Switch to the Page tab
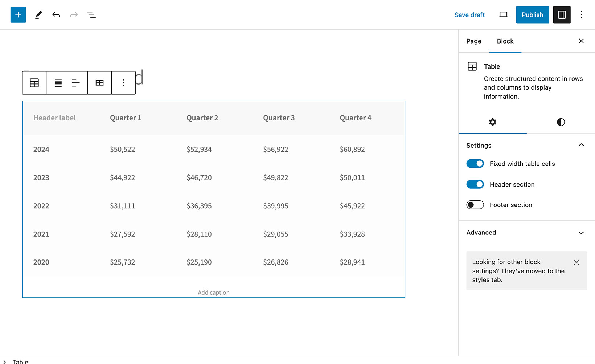The image size is (595, 364). point(473,41)
